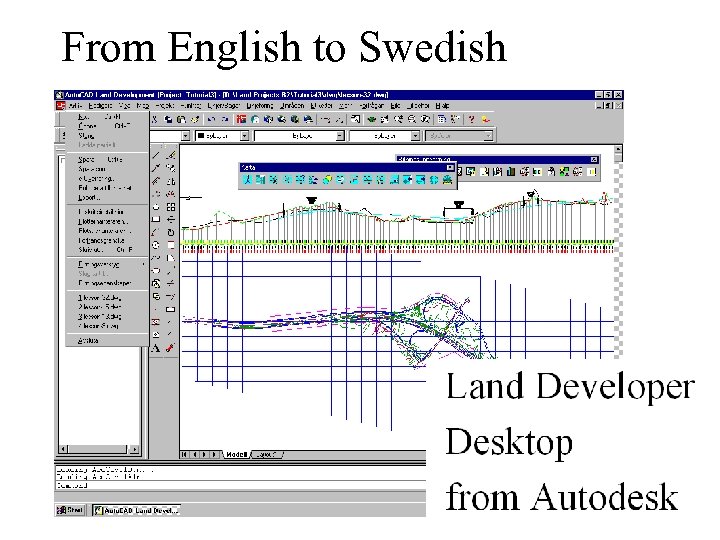Select the Polygon draw tool
Screen dimensions: 720x540
pyautogui.click(x=156, y=207)
